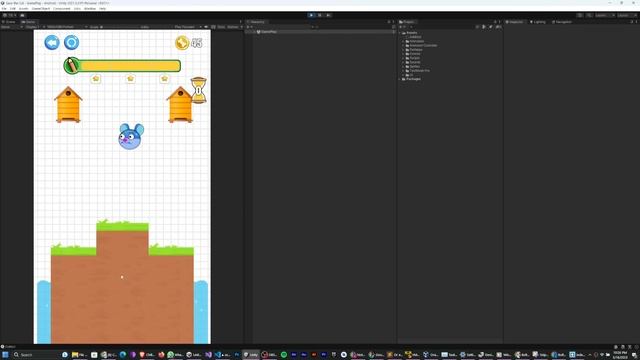The width and height of the screenshot is (640, 360).
Task: Click the Project hidden packages count icon
Action: [x=498, y=27]
